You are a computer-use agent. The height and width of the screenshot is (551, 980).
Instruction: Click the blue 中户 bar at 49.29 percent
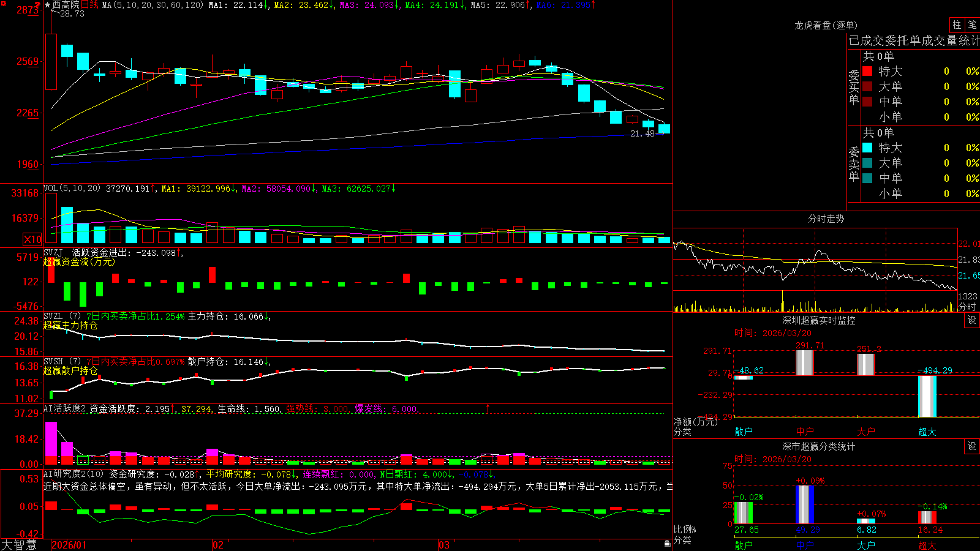(x=804, y=504)
